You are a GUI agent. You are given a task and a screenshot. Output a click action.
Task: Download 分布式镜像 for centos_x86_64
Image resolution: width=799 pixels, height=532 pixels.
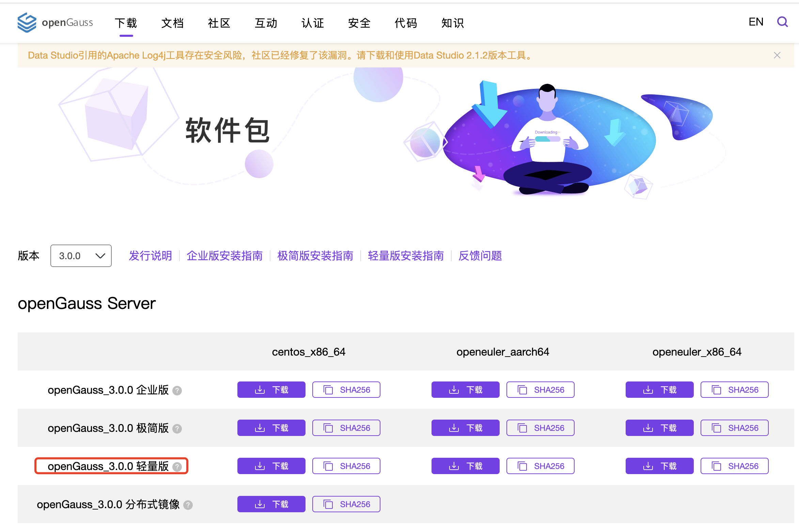(271, 504)
